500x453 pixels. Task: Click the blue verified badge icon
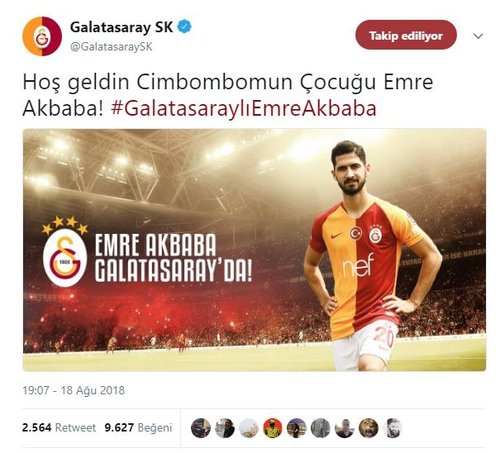tap(184, 27)
